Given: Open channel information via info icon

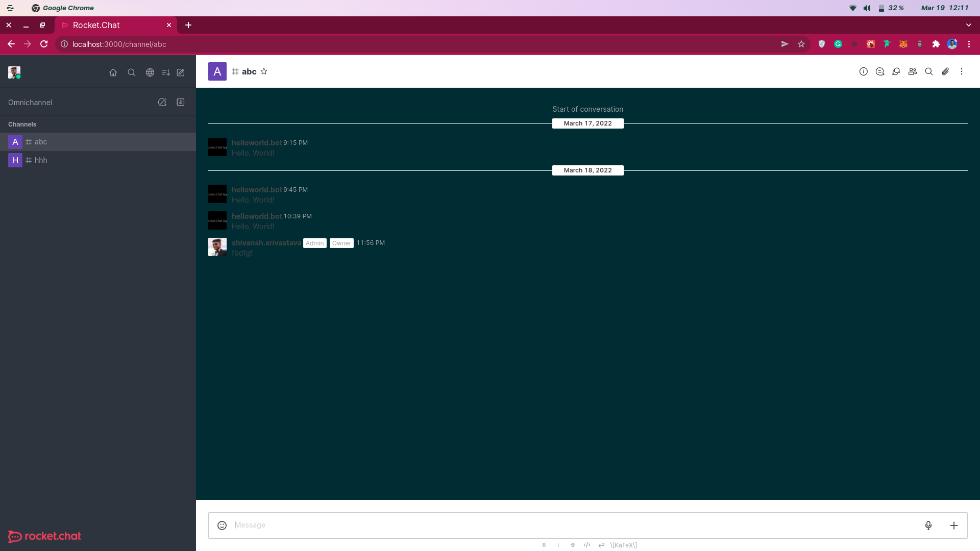Looking at the screenshot, I should tap(864, 71).
